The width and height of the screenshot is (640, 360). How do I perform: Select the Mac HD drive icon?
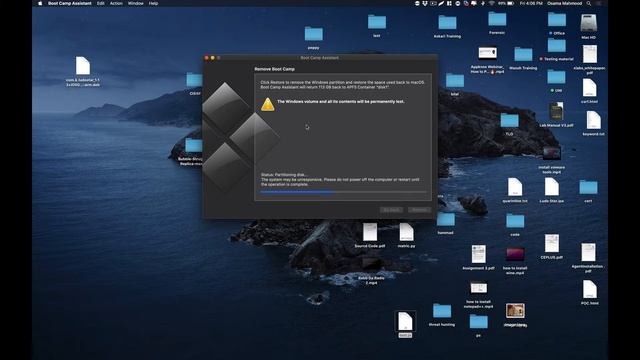click(589, 23)
